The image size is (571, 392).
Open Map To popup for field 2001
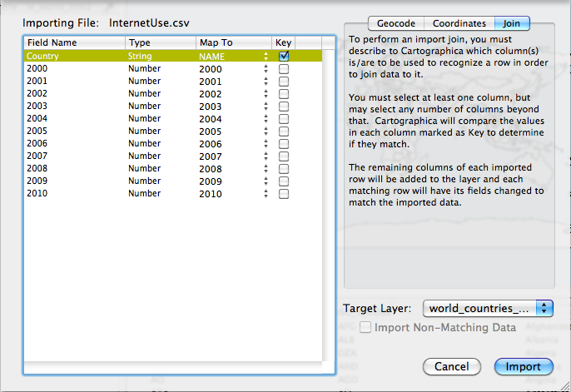click(266, 82)
